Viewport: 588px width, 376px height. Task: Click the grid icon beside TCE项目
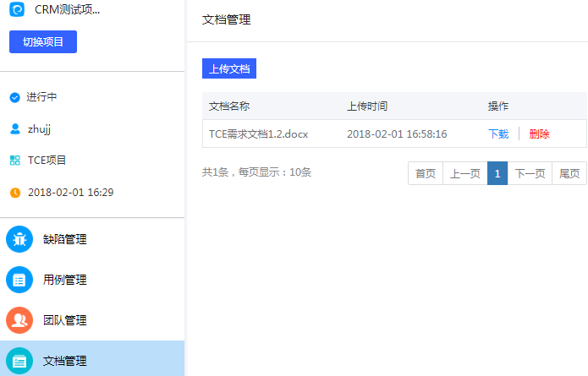pyautogui.click(x=14, y=160)
